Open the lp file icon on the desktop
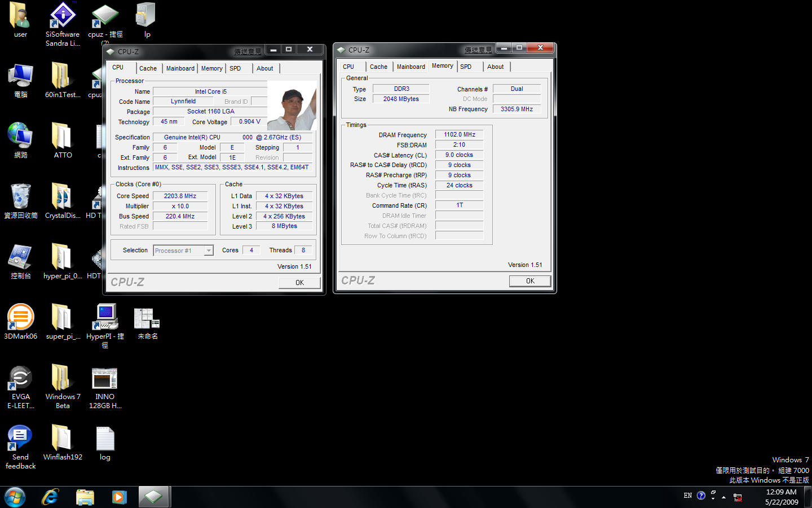Screen dimensions: 812x508 147,20
